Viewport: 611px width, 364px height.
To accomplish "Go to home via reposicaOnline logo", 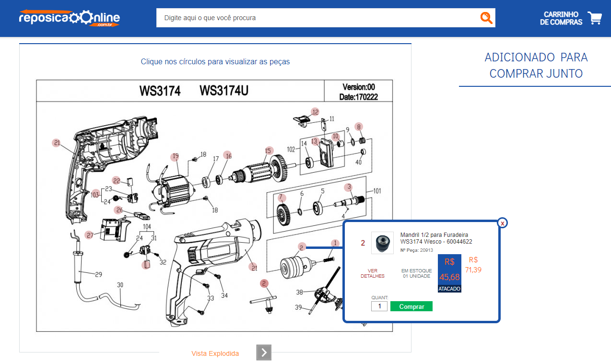I will tap(70, 18).
